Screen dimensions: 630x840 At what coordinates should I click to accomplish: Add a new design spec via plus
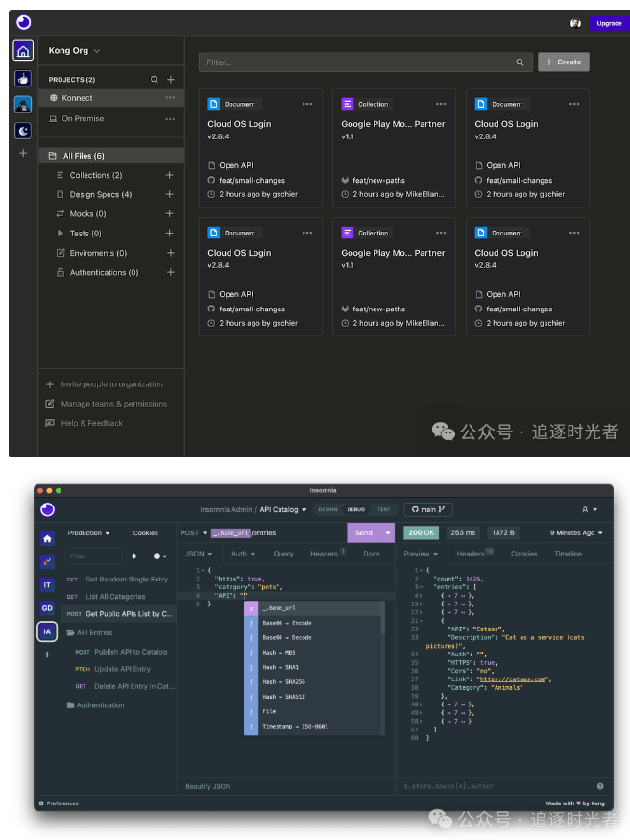click(x=170, y=194)
